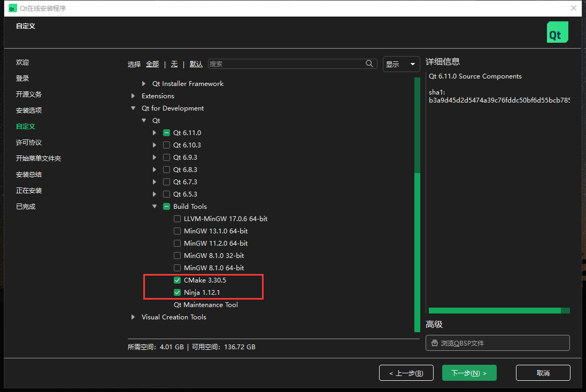Click the 可用空间: 136.72 GB text
586x392 pixels.
click(223, 347)
